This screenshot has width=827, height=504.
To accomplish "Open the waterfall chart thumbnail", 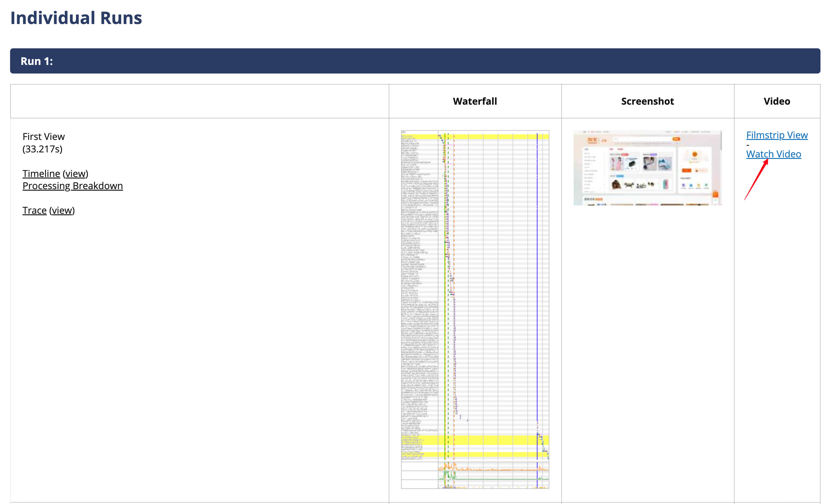I will click(475, 310).
